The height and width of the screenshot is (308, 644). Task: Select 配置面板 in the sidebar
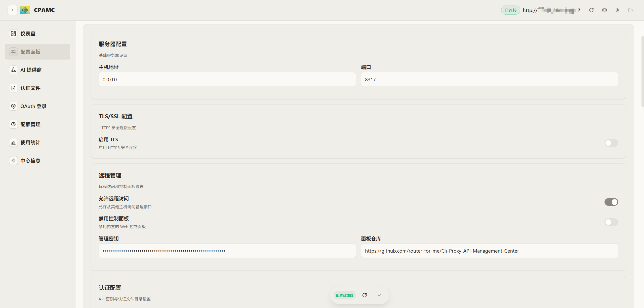(37, 52)
